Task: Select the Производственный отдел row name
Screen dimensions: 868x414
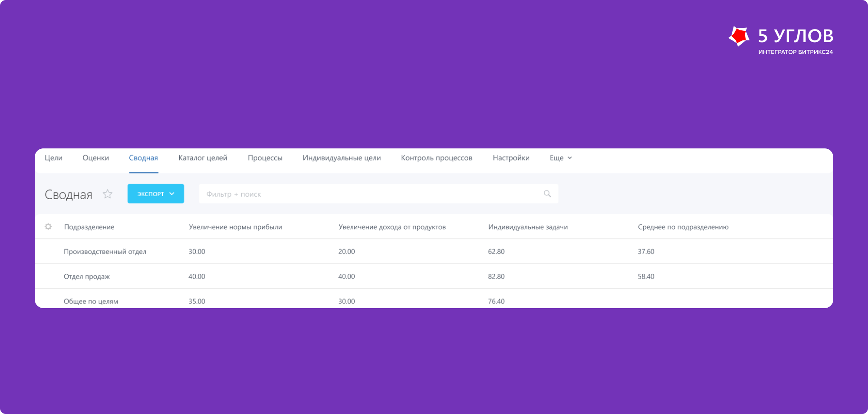Action: pos(105,252)
